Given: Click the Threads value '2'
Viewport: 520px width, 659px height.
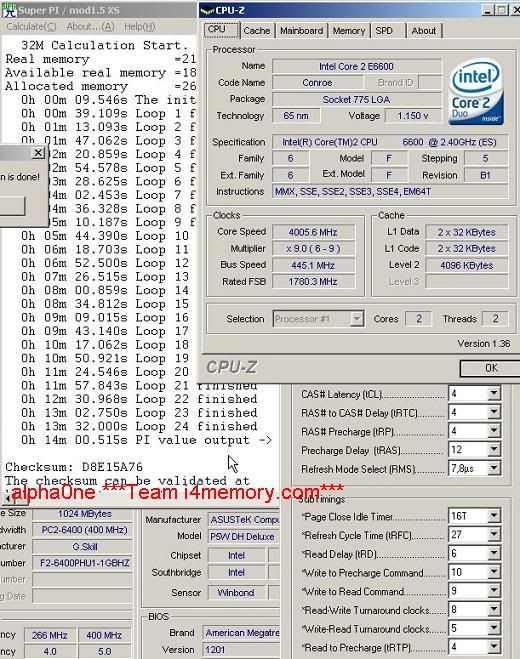Looking at the screenshot, I should [x=496, y=319].
